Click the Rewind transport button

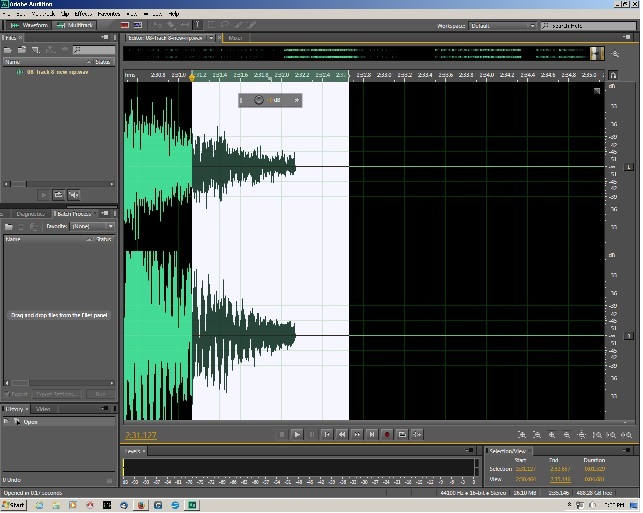click(341, 434)
